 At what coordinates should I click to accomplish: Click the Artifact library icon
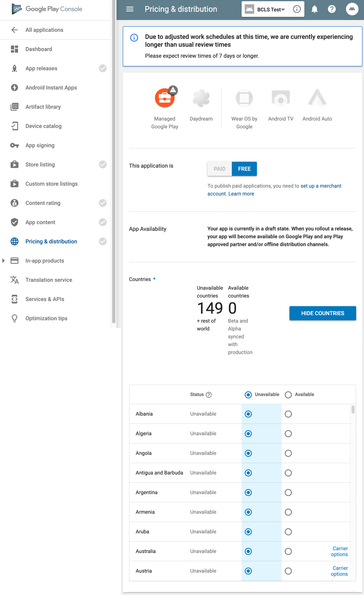pyautogui.click(x=15, y=107)
